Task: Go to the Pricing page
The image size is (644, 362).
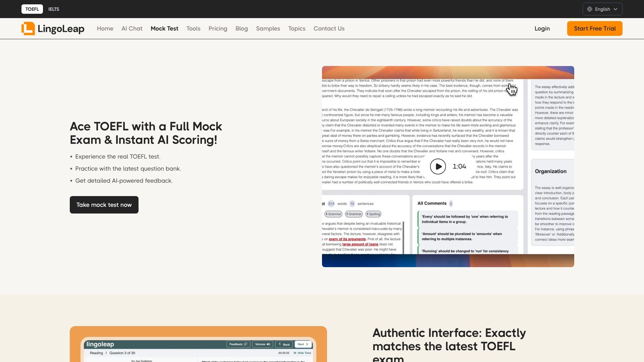Action: coord(218,28)
